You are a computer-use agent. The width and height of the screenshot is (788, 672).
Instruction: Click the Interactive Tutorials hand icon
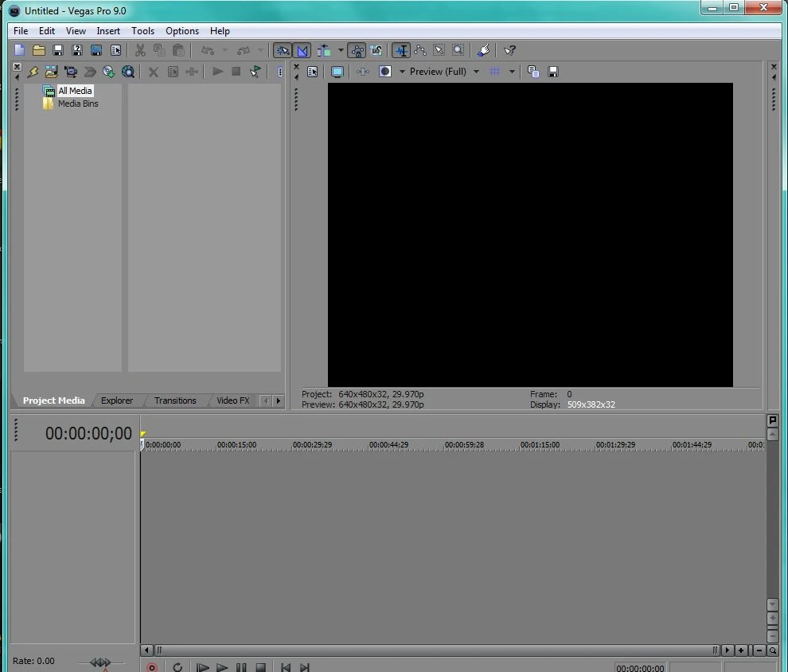coord(483,50)
